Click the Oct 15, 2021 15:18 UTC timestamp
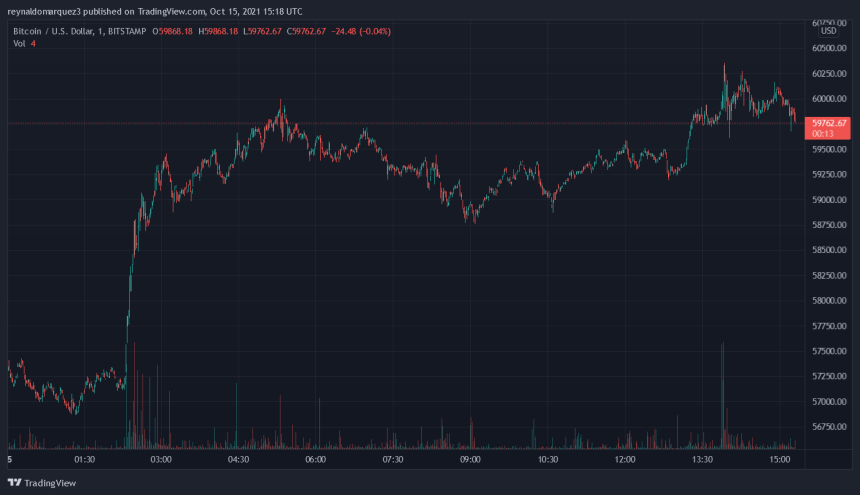This screenshot has width=860, height=495. coord(256,12)
